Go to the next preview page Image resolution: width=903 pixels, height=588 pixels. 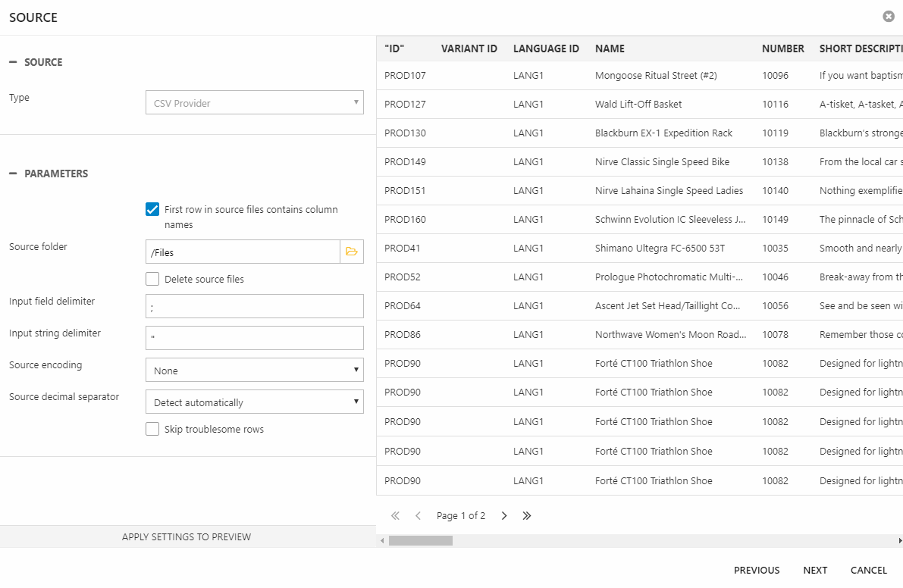click(x=504, y=516)
